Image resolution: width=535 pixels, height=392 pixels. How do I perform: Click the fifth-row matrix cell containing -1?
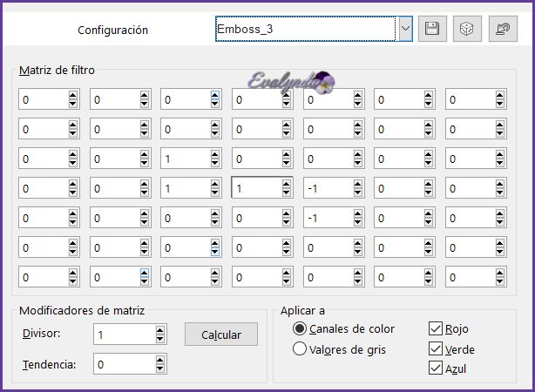pyautogui.click(x=328, y=217)
